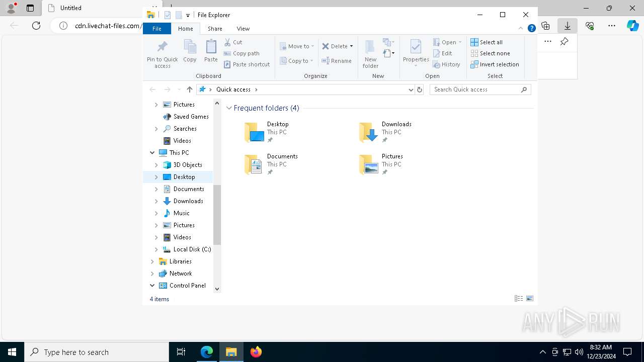Click the Cut scissors icon
The height and width of the screenshot is (362, 644).
[227, 42]
